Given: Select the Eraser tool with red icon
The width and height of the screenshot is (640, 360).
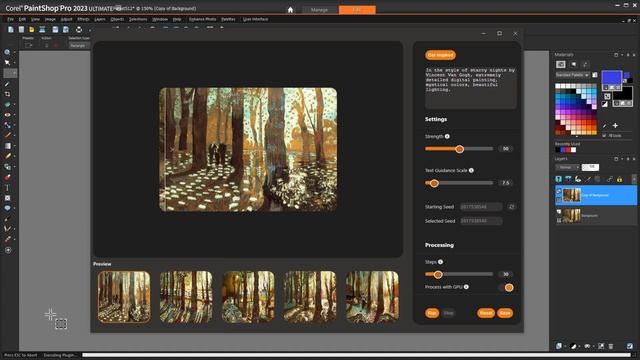Looking at the screenshot, I should 7,178.
